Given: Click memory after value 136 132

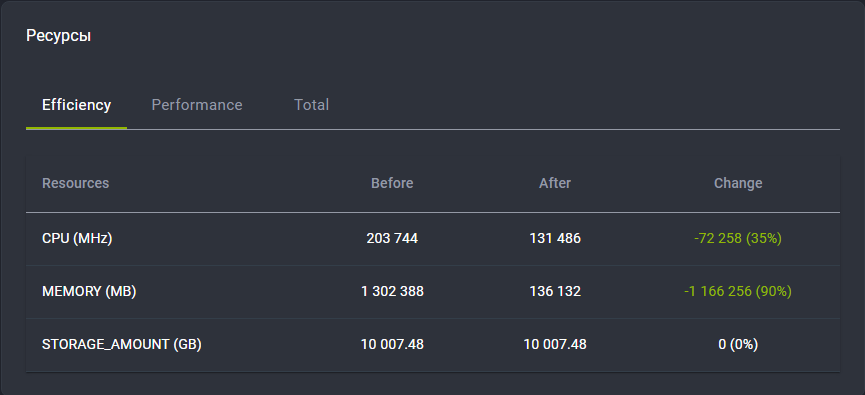Looking at the screenshot, I should pyautogui.click(x=555, y=292).
